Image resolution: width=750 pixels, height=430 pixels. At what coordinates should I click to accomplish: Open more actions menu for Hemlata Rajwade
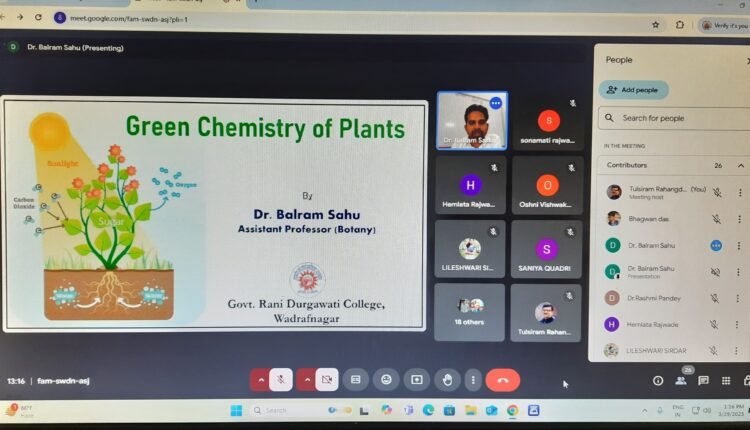[x=740, y=324]
